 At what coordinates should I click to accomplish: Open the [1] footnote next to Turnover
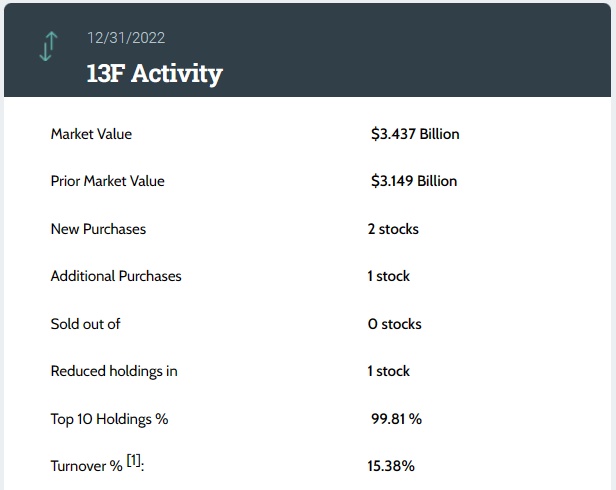134,462
